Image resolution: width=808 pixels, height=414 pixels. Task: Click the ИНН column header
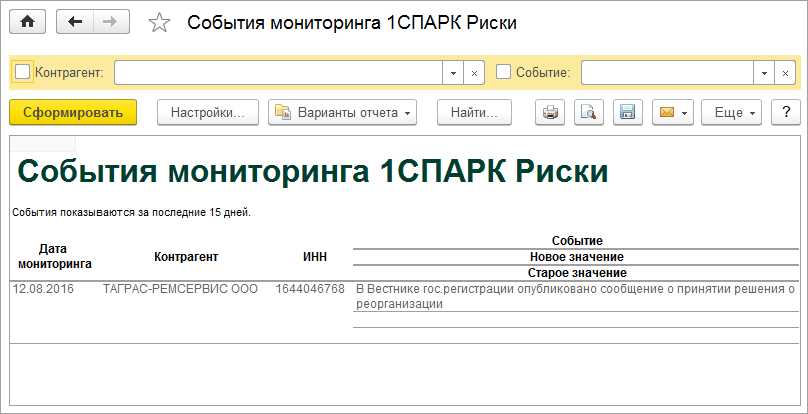coord(315,257)
